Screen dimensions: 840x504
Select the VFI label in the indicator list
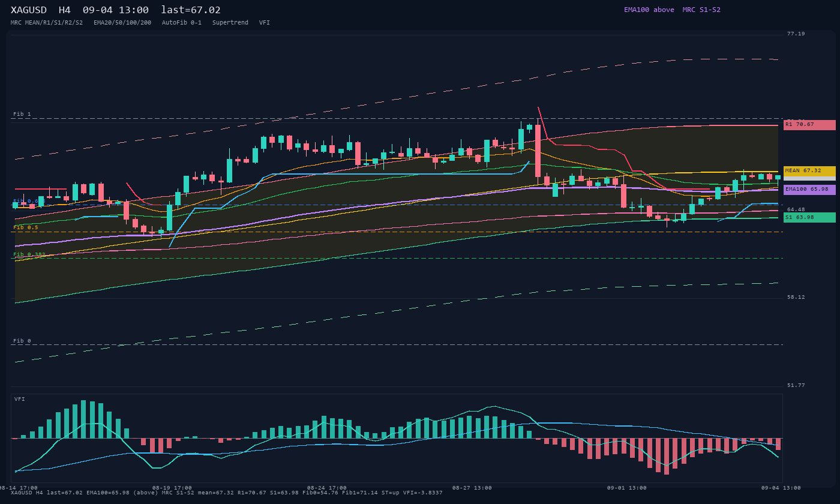coord(265,23)
